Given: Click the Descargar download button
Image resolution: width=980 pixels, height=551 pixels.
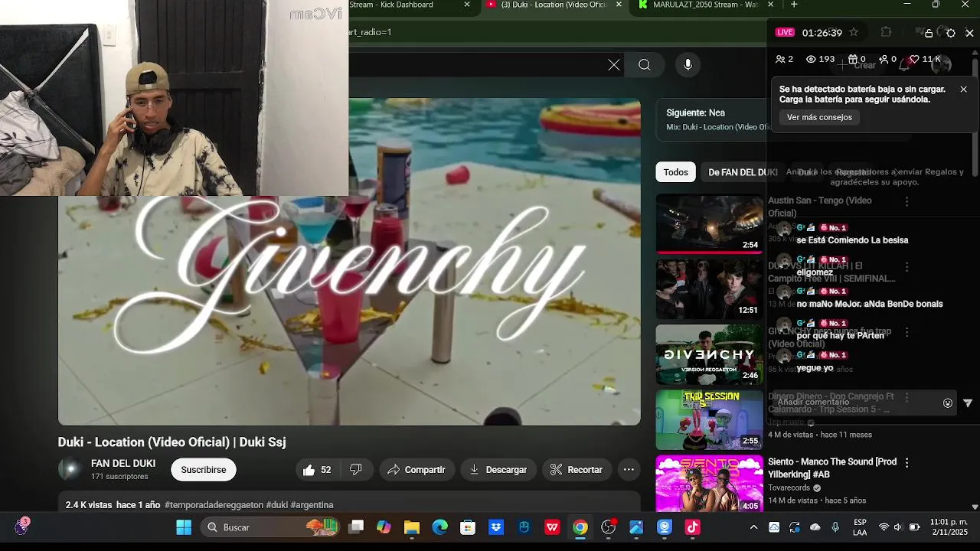Looking at the screenshot, I should tap(498, 470).
